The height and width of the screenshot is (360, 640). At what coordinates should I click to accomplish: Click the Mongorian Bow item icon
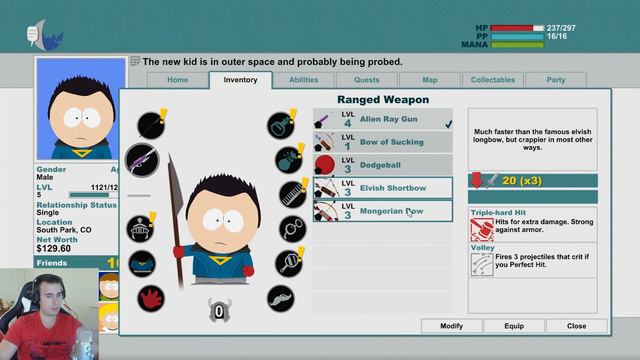pos(326,211)
